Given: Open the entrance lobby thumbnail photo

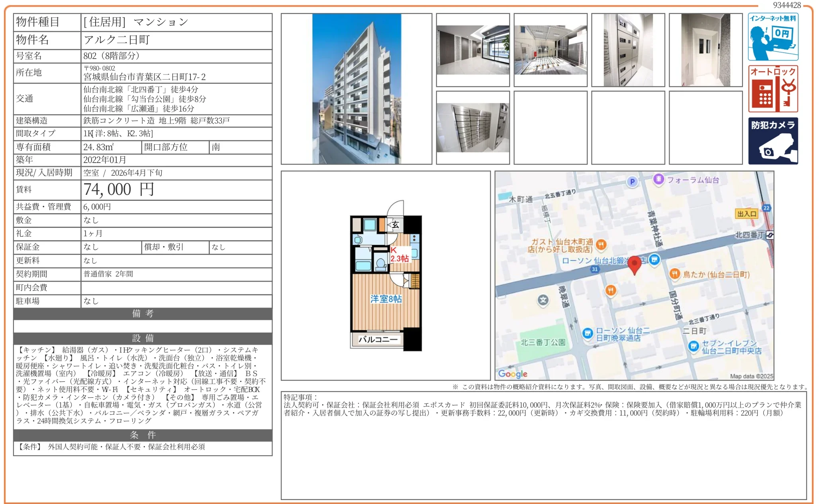Looking at the screenshot, I should pos(472,50).
